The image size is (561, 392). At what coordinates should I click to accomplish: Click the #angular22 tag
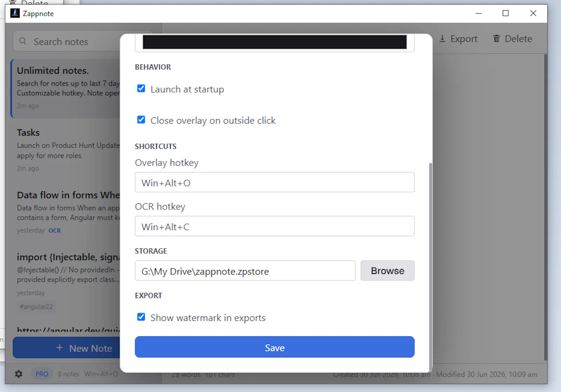pos(36,307)
